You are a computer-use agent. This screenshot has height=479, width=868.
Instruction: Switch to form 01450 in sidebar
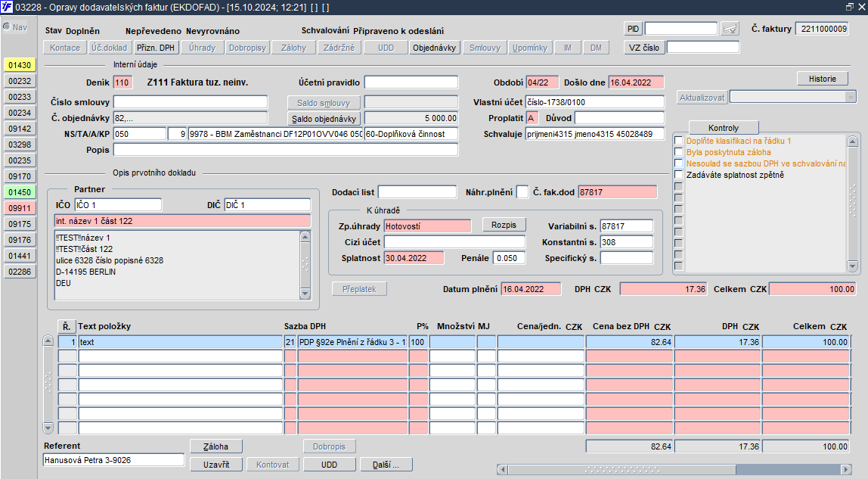(20, 192)
